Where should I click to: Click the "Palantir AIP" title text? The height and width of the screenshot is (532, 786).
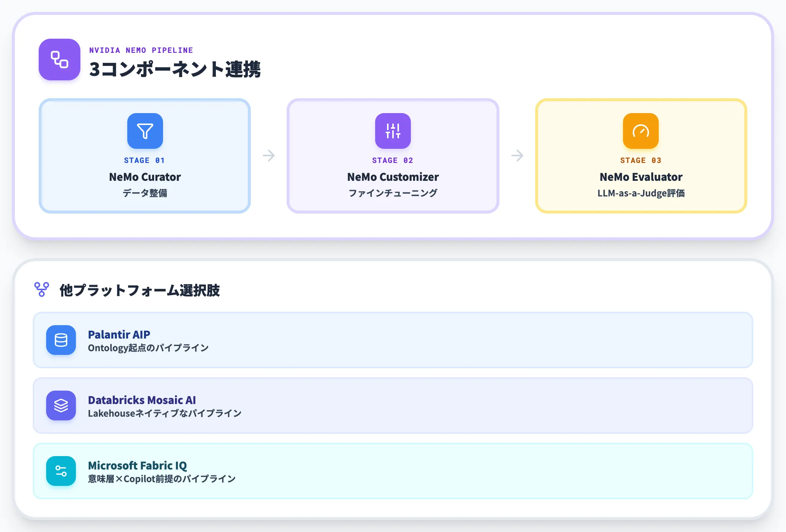click(119, 334)
